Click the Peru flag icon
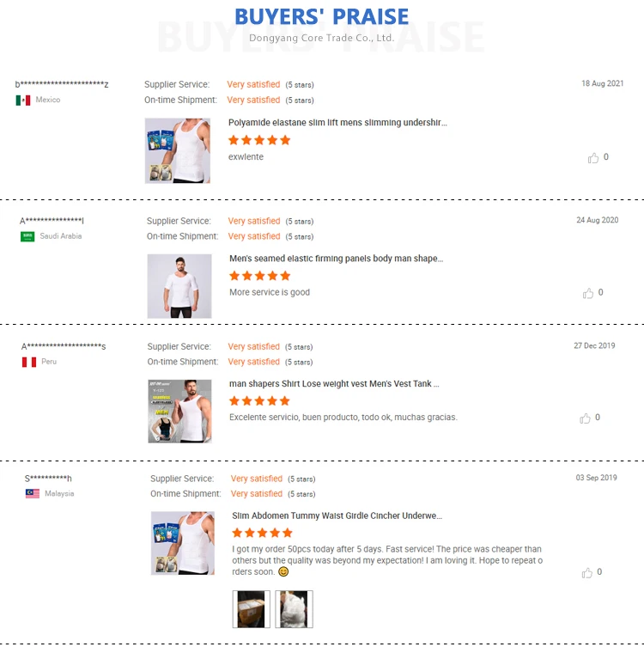Viewport: 644px width, 659px height. tap(29, 362)
